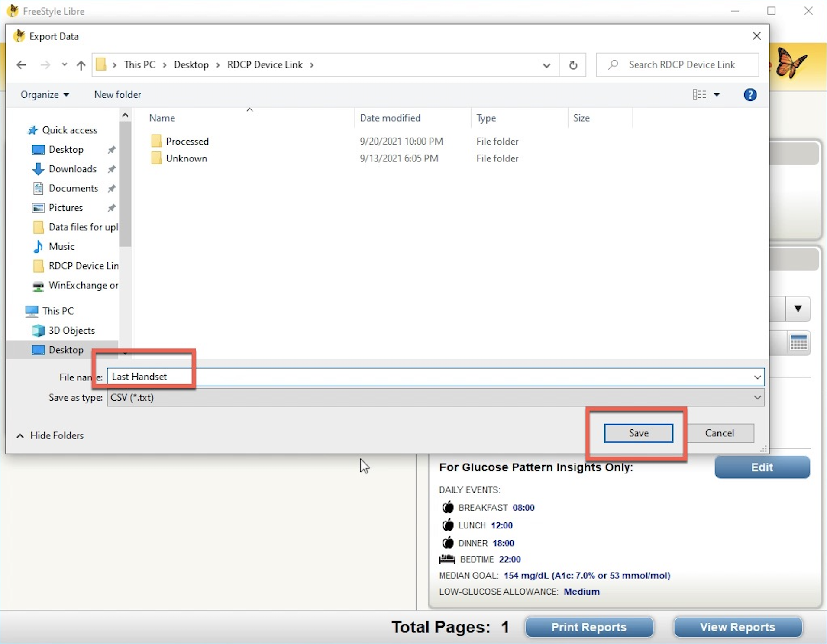Image resolution: width=827 pixels, height=644 pixels.
Task: Click the Save button
Action: coord(639,433)
